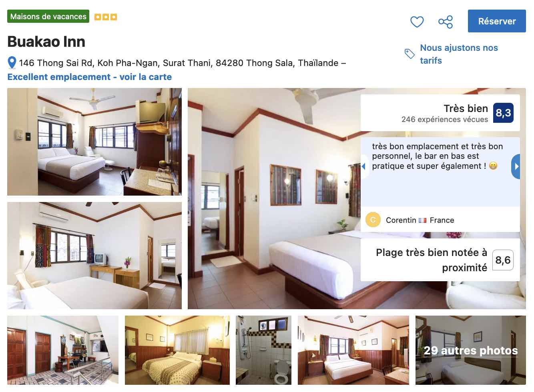
Task: Click the Réserver button
Action: pos(497,21)
